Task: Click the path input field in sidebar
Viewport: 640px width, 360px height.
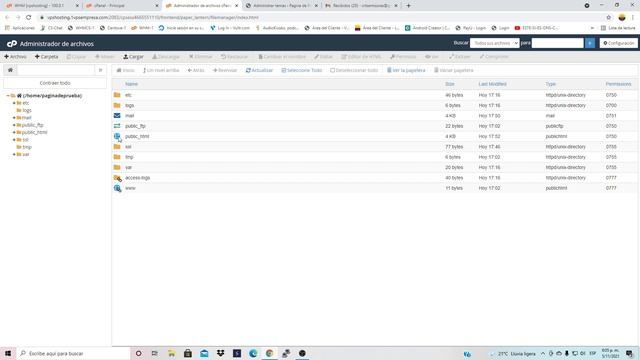Action: [x=56, y=70]
